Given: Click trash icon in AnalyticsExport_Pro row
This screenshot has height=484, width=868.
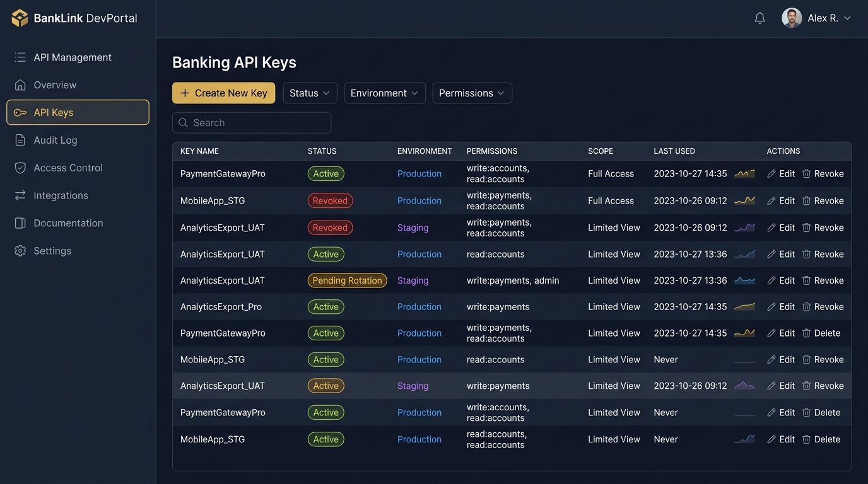Looking at the screenshot, I should 806,307.
